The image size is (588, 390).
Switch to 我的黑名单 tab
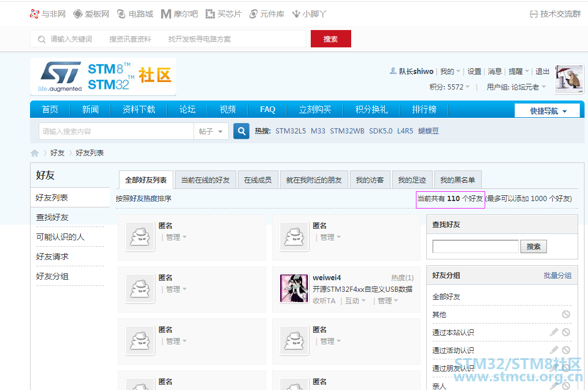[x=457, y=180]
